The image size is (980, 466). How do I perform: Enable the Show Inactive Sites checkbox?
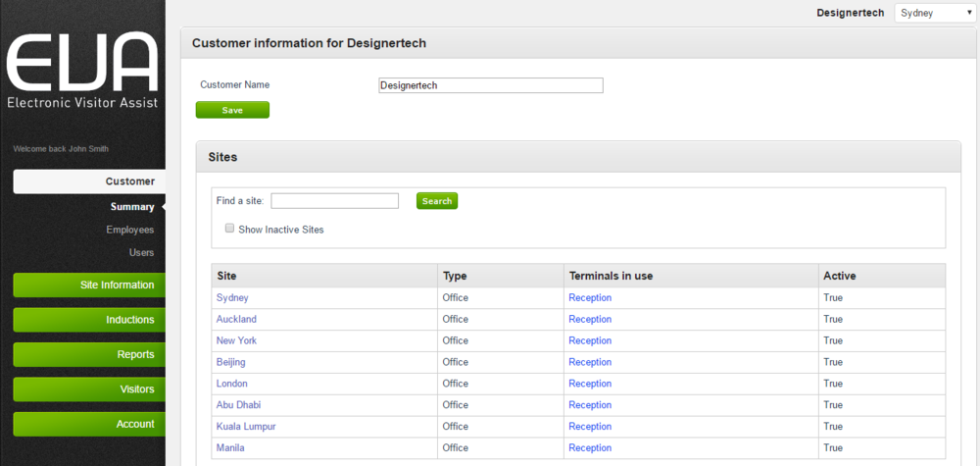pos(229,229)
